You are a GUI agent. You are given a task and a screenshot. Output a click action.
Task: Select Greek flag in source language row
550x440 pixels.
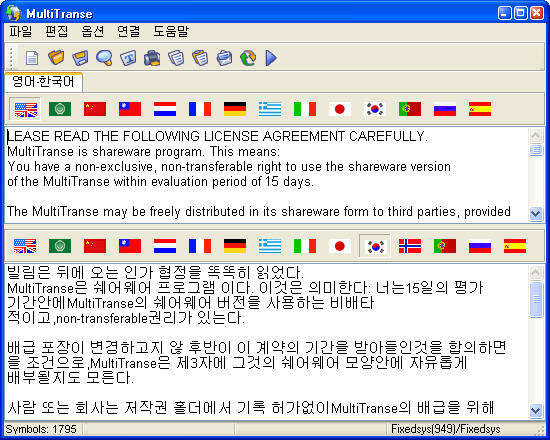[x=270, y=109]
